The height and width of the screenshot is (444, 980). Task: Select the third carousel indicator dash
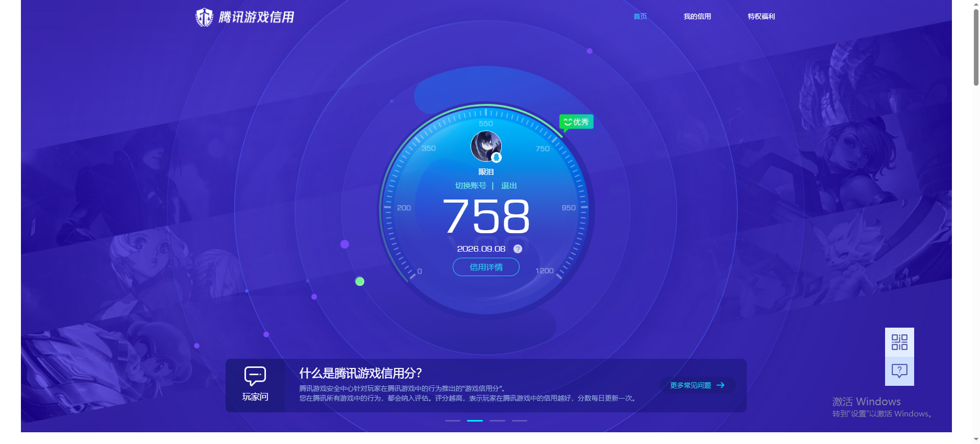pos(497,421)
